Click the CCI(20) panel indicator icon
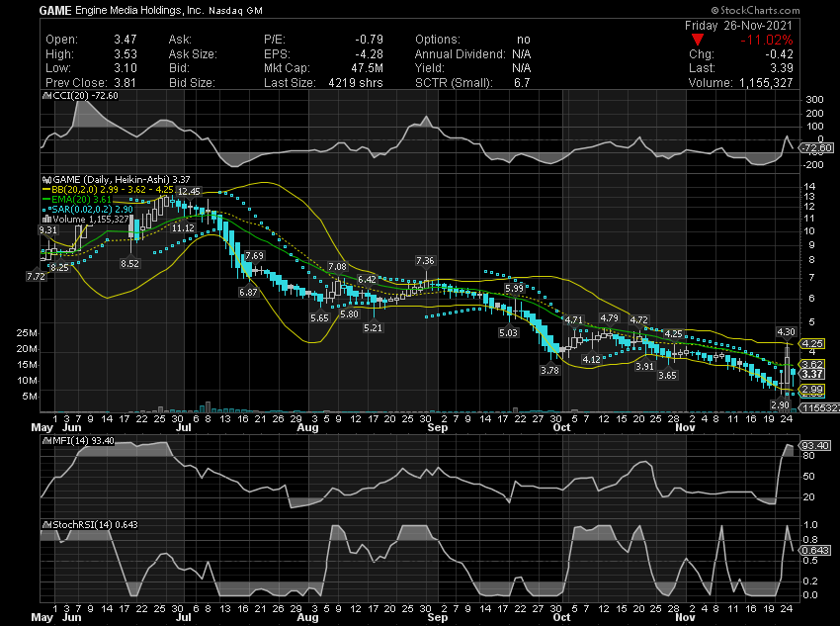This screenshot has width=840, height=626. 46,96
